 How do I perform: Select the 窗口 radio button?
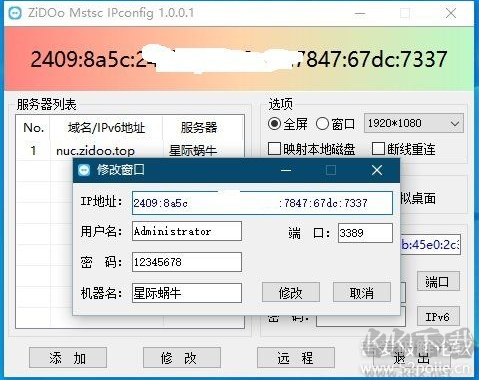coord(322,124)
